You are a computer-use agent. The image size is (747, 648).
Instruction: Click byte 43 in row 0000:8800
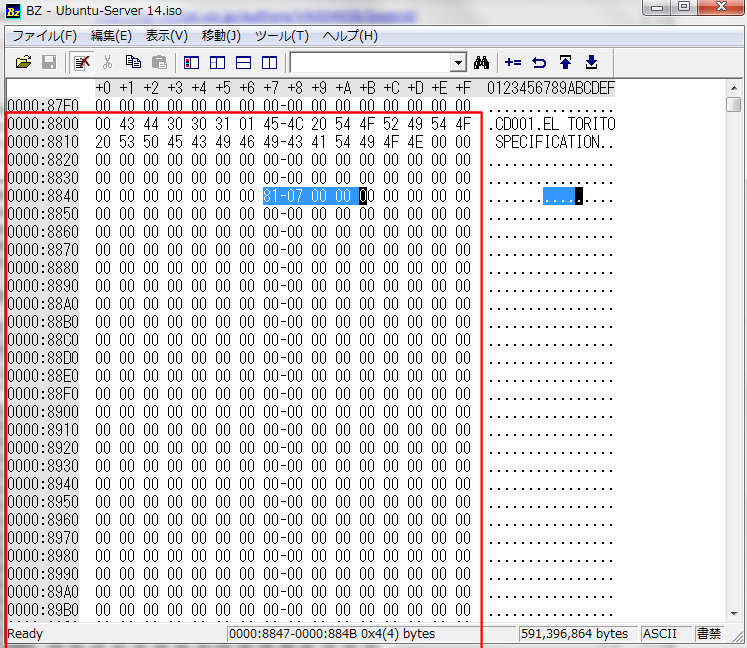click(127, 124)
